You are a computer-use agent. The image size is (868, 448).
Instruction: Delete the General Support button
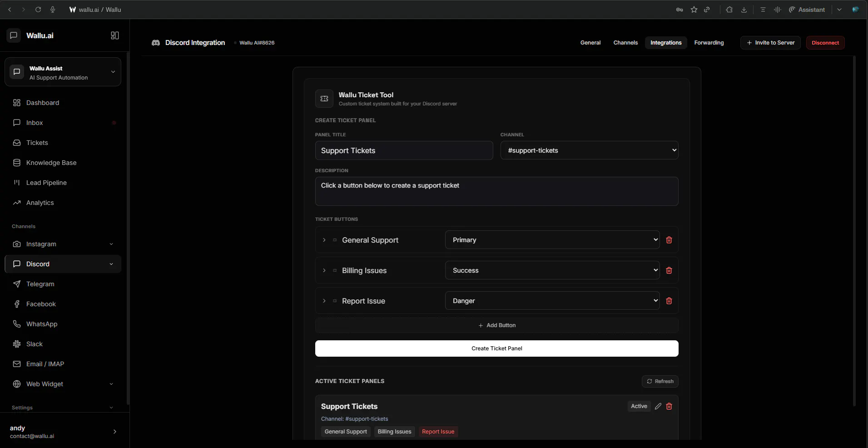coord(669,240)
